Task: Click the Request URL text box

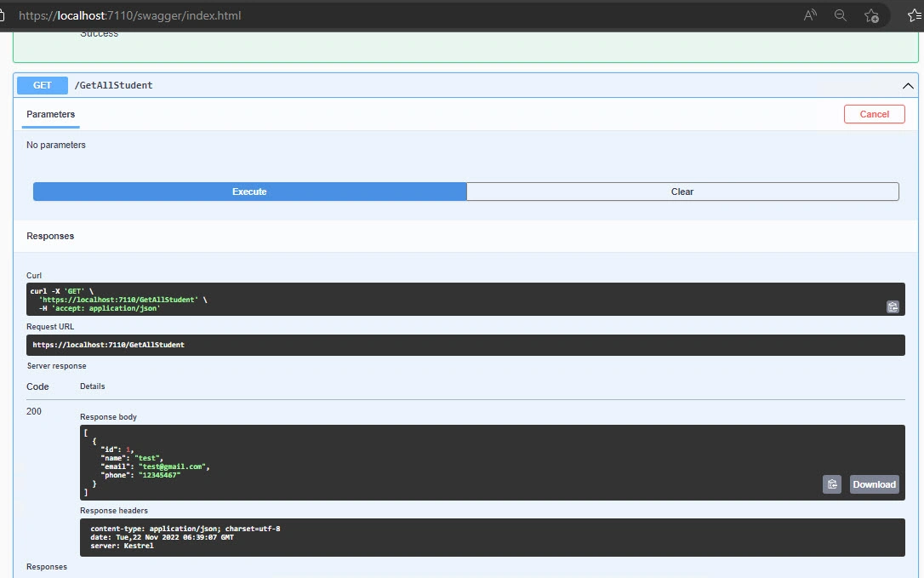Action: (465, 345)
